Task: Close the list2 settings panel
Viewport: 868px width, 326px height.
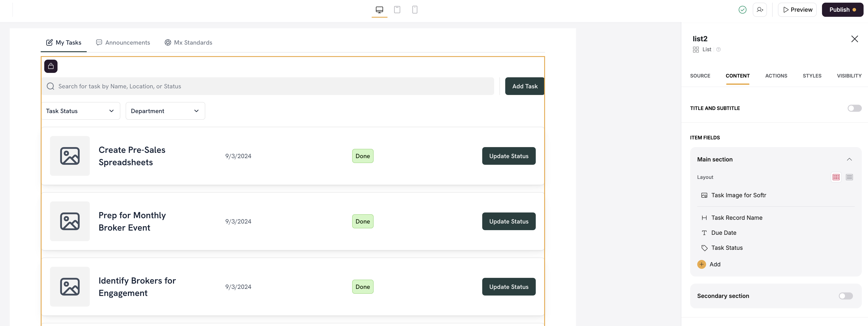Action: click(855, 39)
